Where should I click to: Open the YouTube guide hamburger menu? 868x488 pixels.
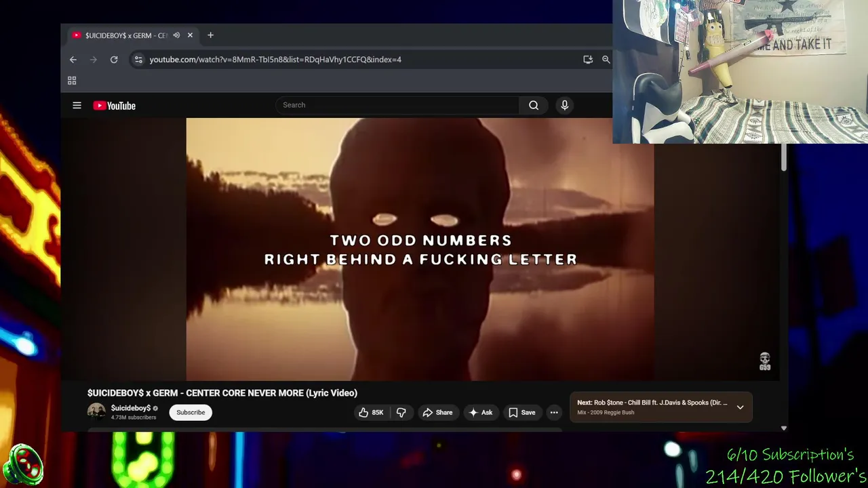[77, 105]
